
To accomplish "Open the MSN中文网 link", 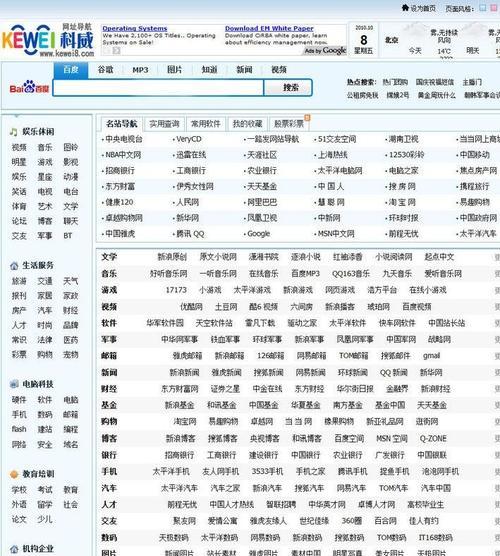I will (336, 234).
